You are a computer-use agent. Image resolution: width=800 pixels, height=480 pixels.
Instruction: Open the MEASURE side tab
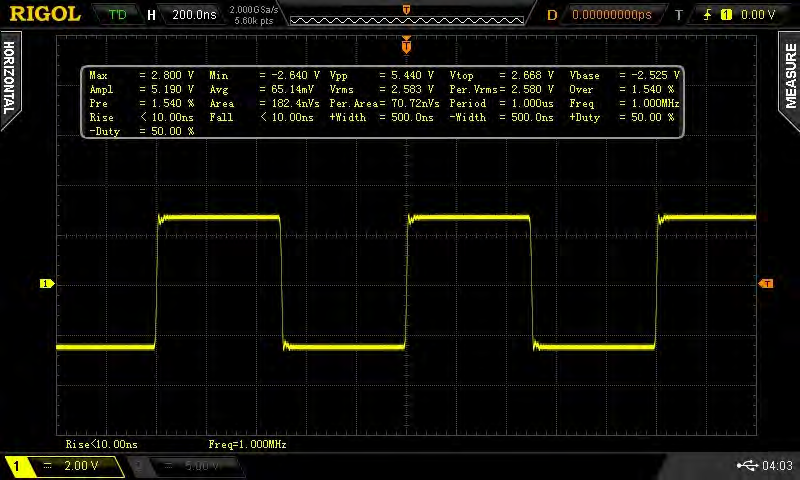click(790, 77)
